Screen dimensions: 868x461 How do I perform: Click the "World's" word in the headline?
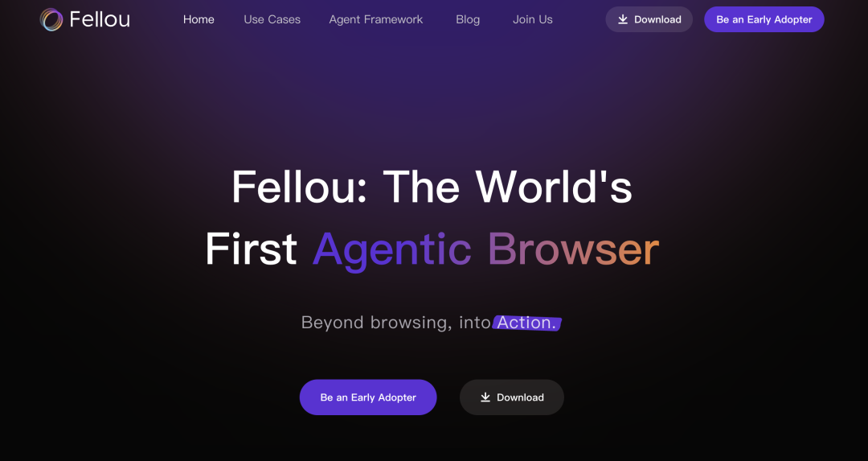554,187
